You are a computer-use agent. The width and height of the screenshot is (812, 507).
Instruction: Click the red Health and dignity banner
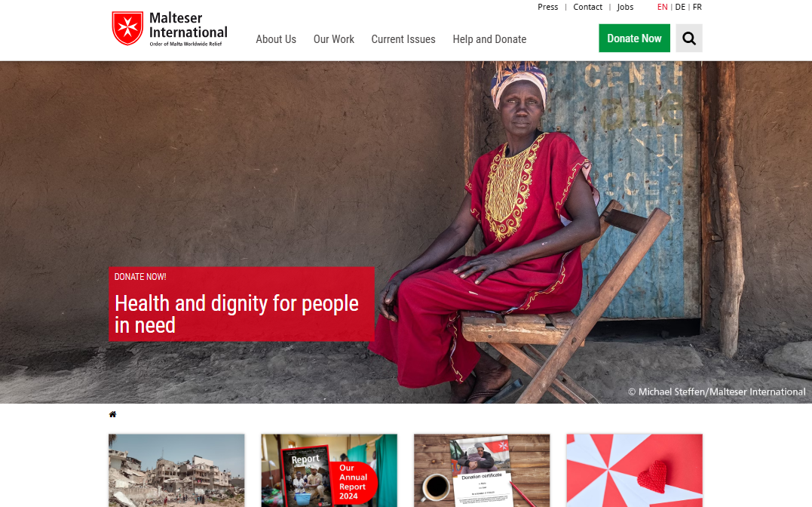[241, 304]
